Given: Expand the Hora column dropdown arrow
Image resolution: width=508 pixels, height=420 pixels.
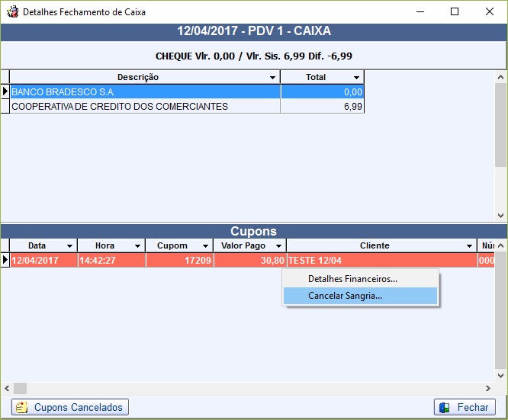Looking at the screenshot, I should pyautogui.click(x=137, y=246).
